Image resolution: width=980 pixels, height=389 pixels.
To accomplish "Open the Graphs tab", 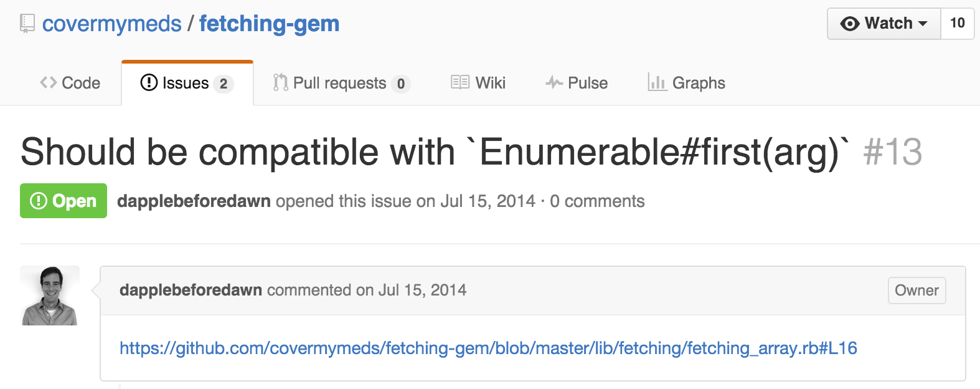I will tap(687, 83).
